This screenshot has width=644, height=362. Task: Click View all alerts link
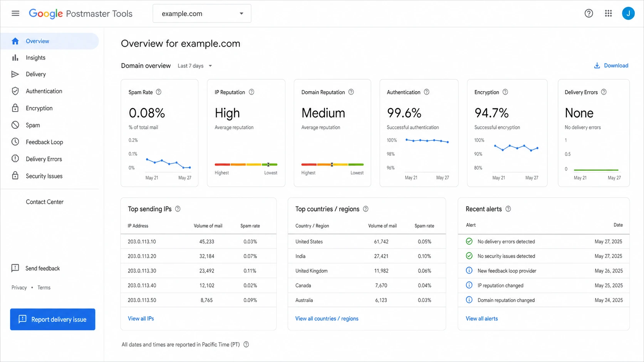pos(481,319)
